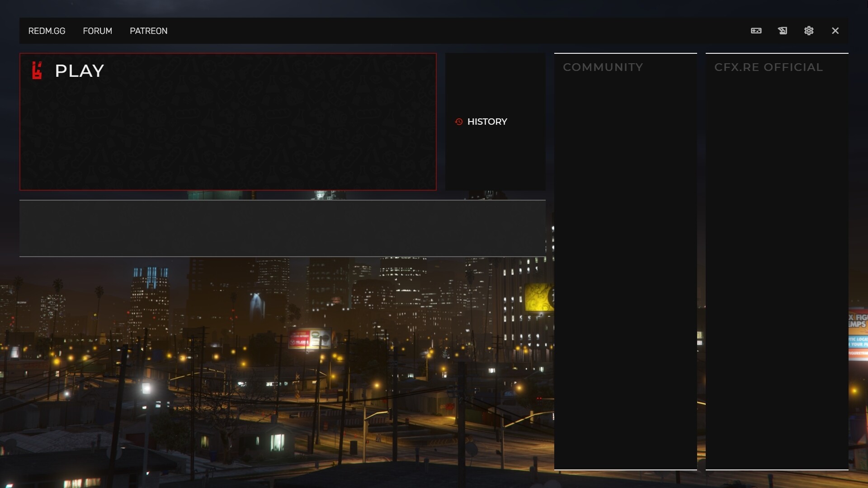This screenshot has height=488, width=868.
Task: Close the launcher with the X icon
Action: pyautogui.click(x=835, y=31)
